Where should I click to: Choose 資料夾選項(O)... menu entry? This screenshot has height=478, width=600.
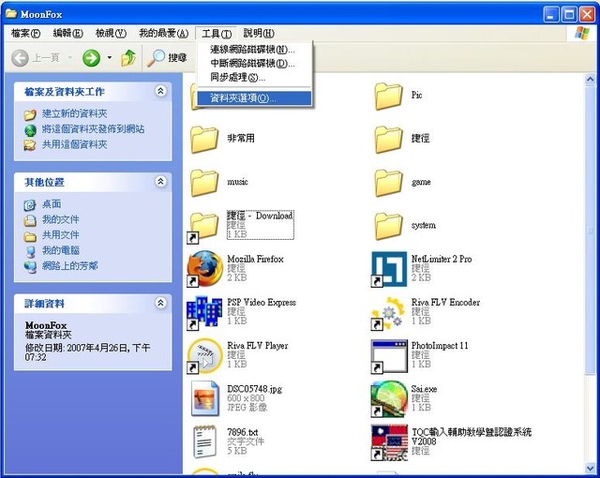click(x=254, y=98)
